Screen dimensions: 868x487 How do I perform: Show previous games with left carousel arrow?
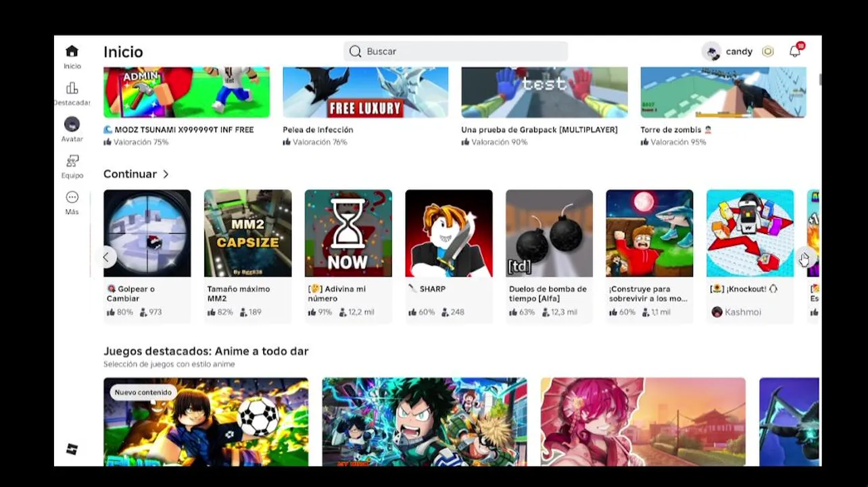105,257
